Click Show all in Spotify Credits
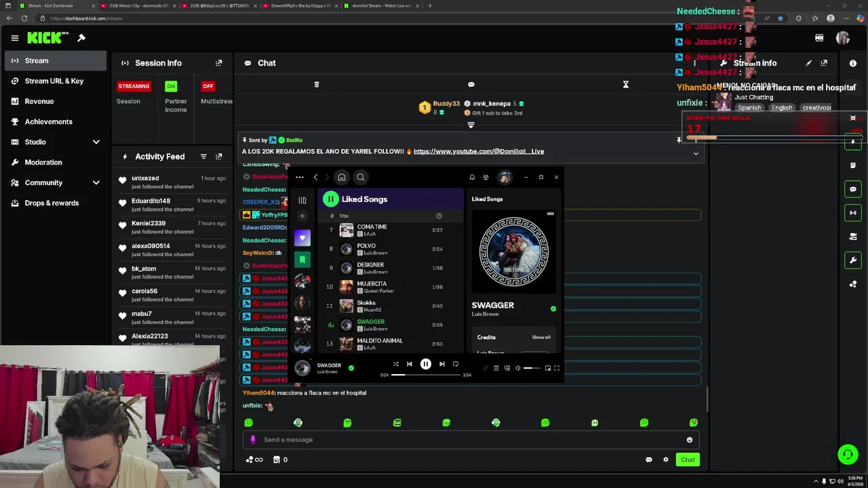Screen dimensions: 868x488 (541, 338)
